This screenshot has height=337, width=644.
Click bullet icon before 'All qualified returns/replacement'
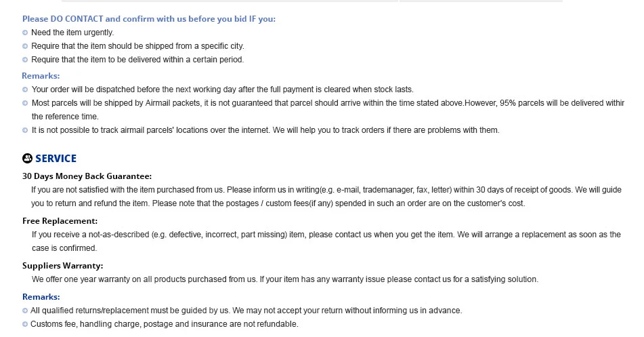point(25,311)
